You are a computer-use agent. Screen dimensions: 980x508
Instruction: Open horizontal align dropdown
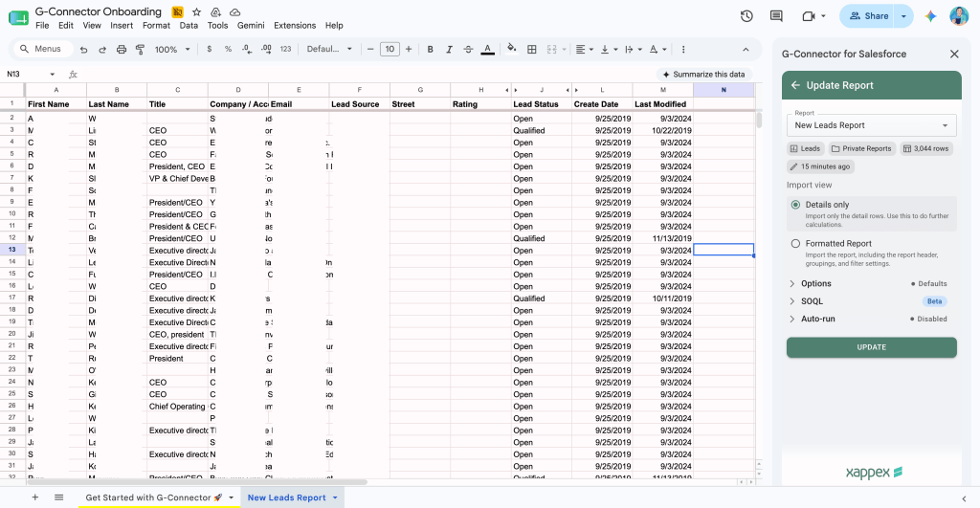tap(584, 50)
